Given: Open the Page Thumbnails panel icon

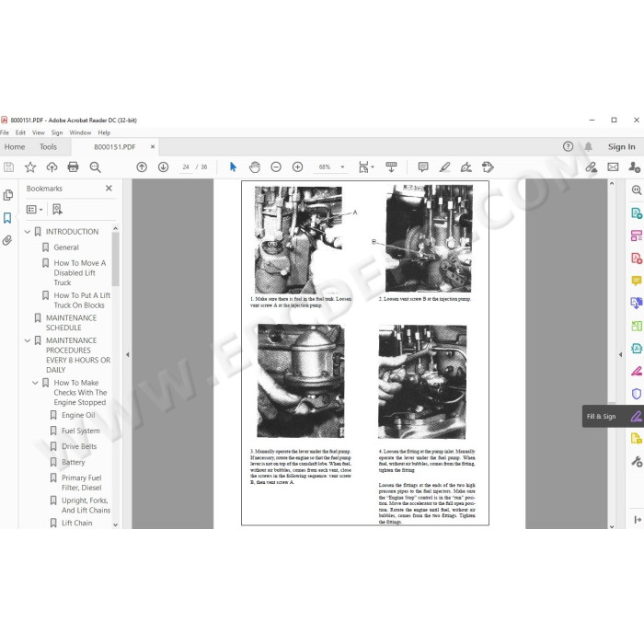Looking at the screenshot, I should pyautogui.click(x=7, y=195).
